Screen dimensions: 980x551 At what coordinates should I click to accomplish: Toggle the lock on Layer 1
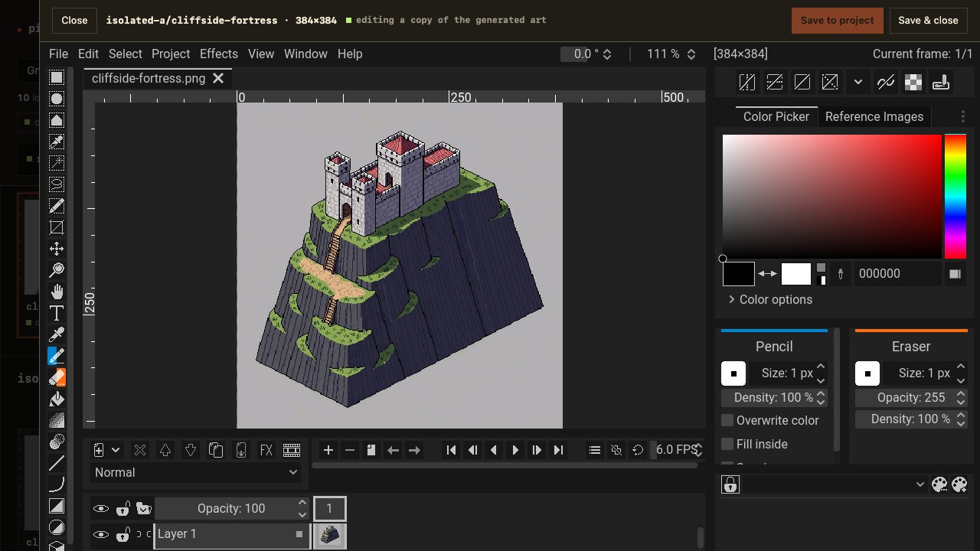[122, 534]
